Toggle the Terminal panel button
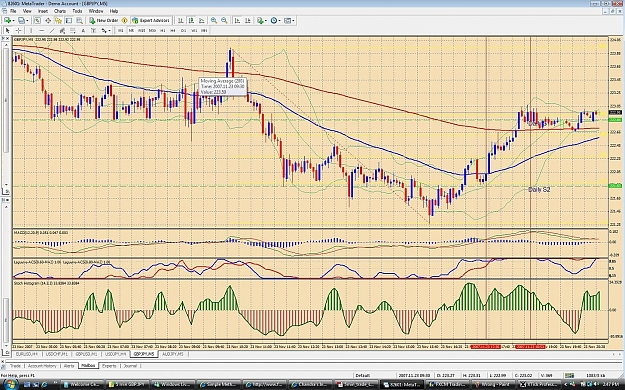 pos(69,20)
